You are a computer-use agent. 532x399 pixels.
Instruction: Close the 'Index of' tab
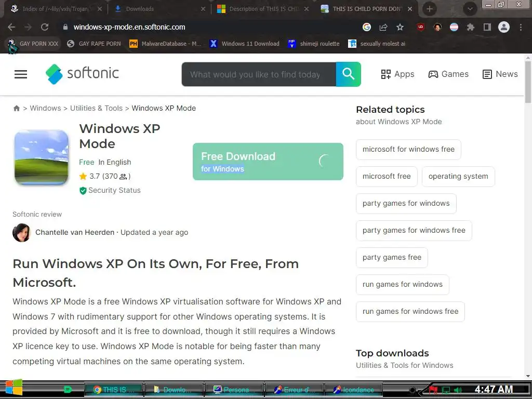click(99, 9)
